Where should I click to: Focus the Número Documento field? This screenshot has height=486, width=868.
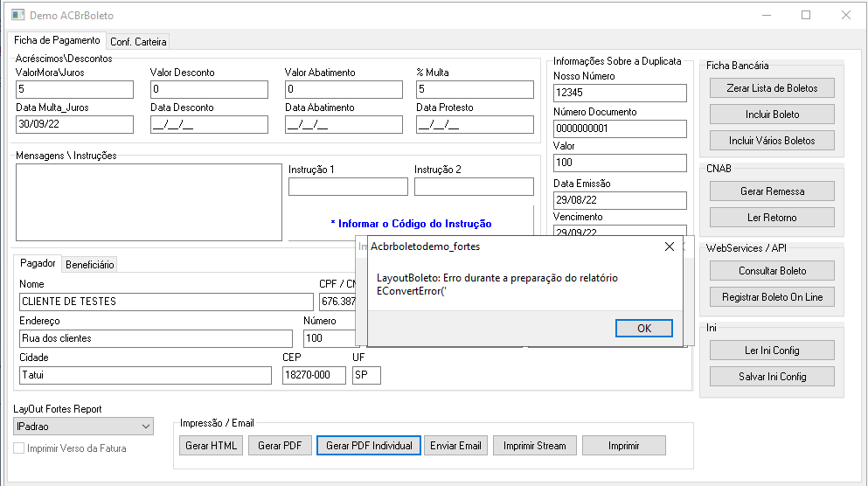(x=620, y=128)
